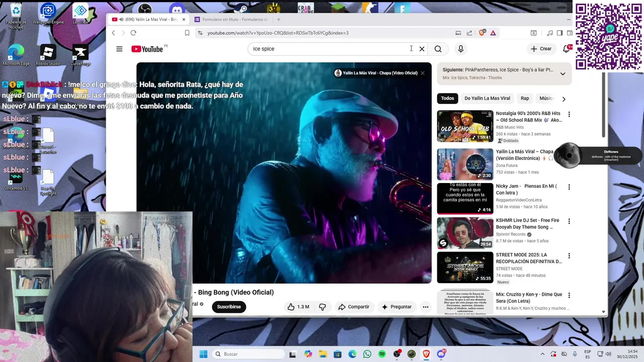Open File Explorer from the taskbar
The image size is (644, 362).
click(323, 354)
